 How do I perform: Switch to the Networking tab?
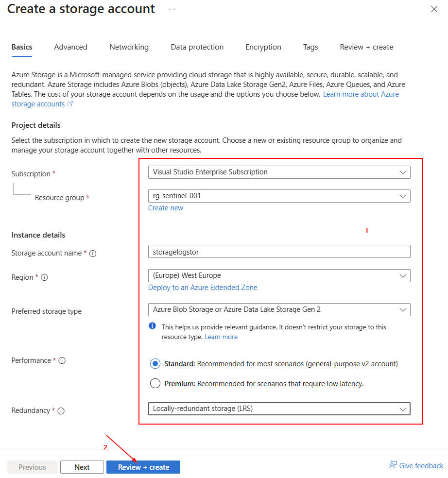tap(129, 47)
